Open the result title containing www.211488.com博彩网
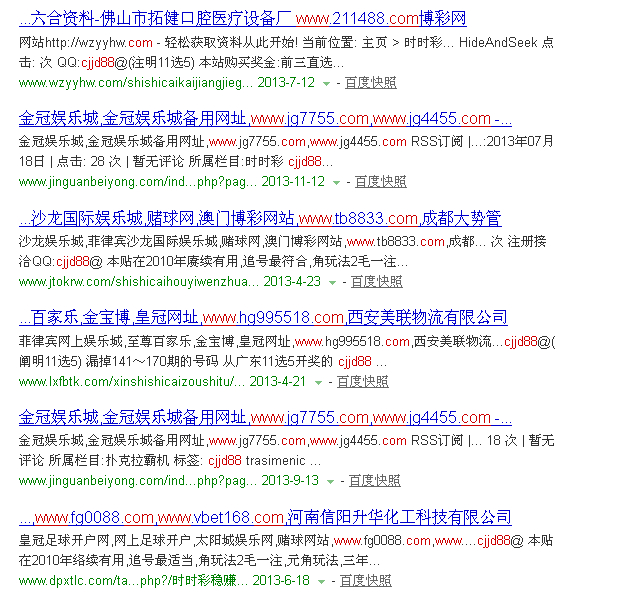The image size is (644, 602). coord(243,18)
